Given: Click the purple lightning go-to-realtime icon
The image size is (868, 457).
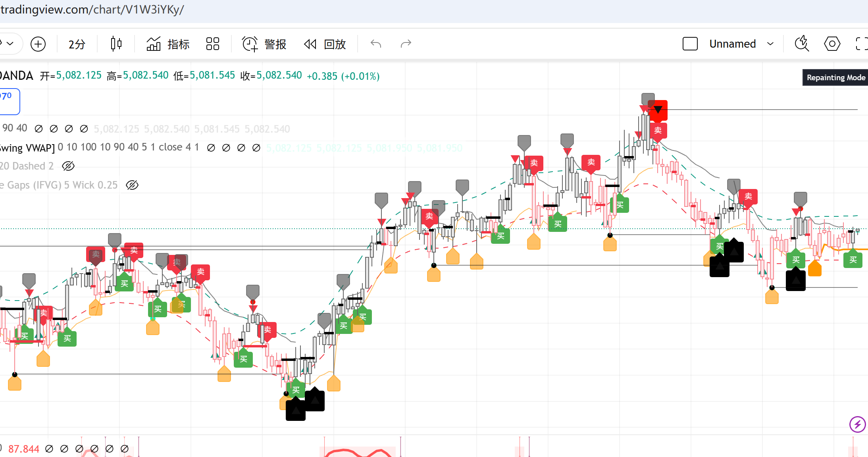Looking at the screenshot, I should coord(857,424).
